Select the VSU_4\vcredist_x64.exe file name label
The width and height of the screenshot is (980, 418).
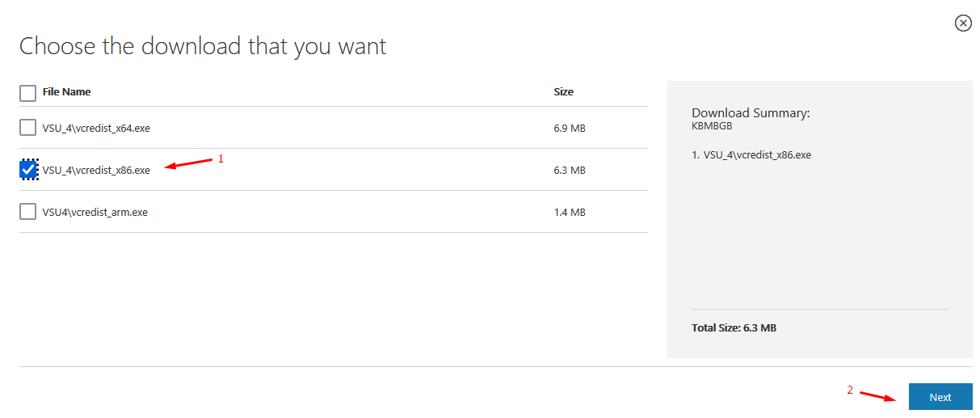click(x=96, y=128)
